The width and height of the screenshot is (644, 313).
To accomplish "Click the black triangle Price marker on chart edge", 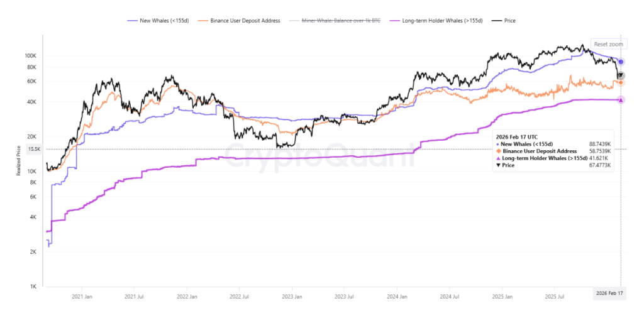I will [x=621, y=75].
